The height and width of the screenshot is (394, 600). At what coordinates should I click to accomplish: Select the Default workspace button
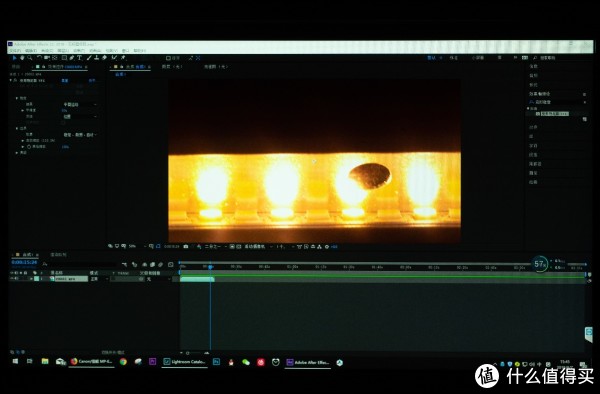[431, 58]
